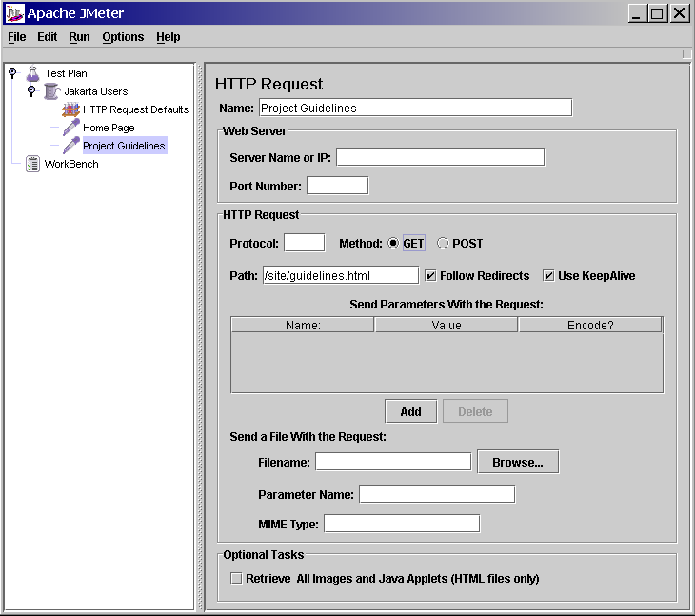
Task: Click the Test Plan flask icon
Action: pos(32,73)
